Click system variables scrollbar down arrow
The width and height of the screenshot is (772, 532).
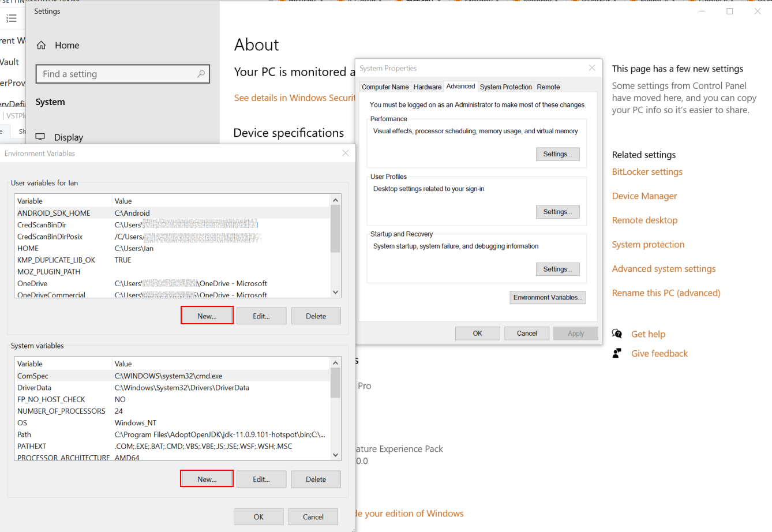point(335,455)
